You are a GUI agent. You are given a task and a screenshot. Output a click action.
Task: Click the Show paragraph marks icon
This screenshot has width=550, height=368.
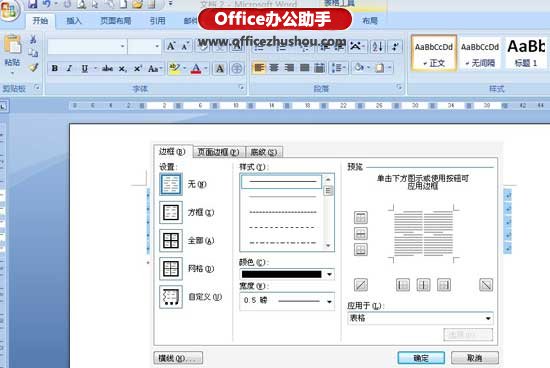point(395,46)
